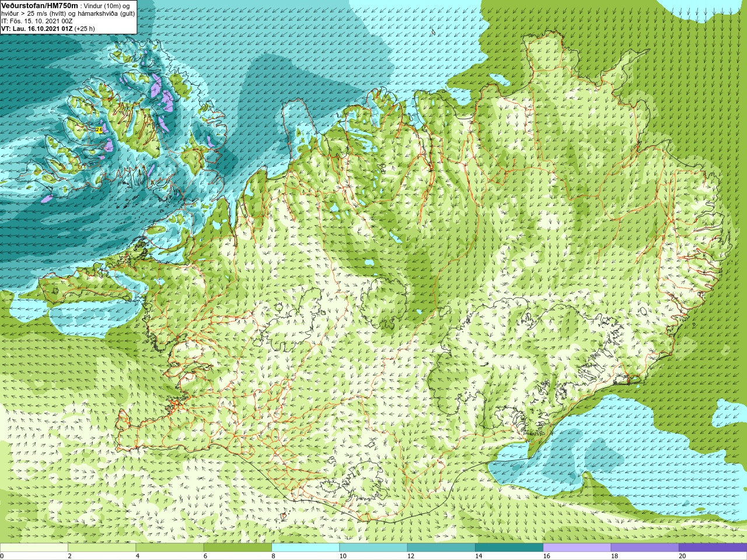The height and width of the screenshot is (560, 747).
Task: Select the 6–8 m/s olive green legend swatch
Action: pyautogui.click(x=238, y=548)
